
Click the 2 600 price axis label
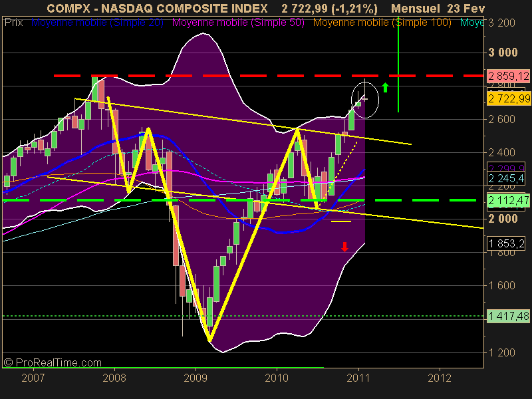coord(502,119)
